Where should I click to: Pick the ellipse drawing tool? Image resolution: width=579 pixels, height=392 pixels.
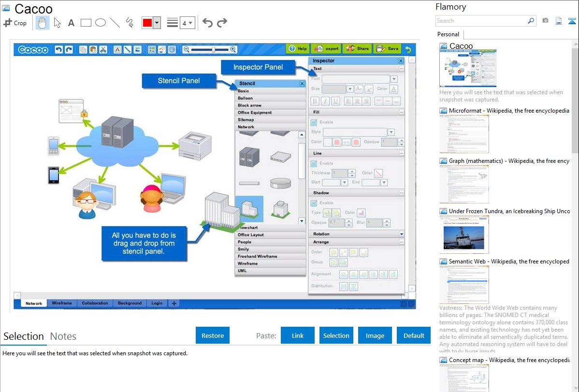pos(101,23)
